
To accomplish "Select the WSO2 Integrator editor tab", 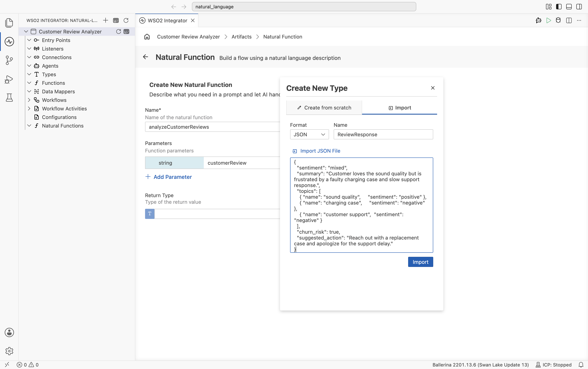I will (x=167, y=20).
